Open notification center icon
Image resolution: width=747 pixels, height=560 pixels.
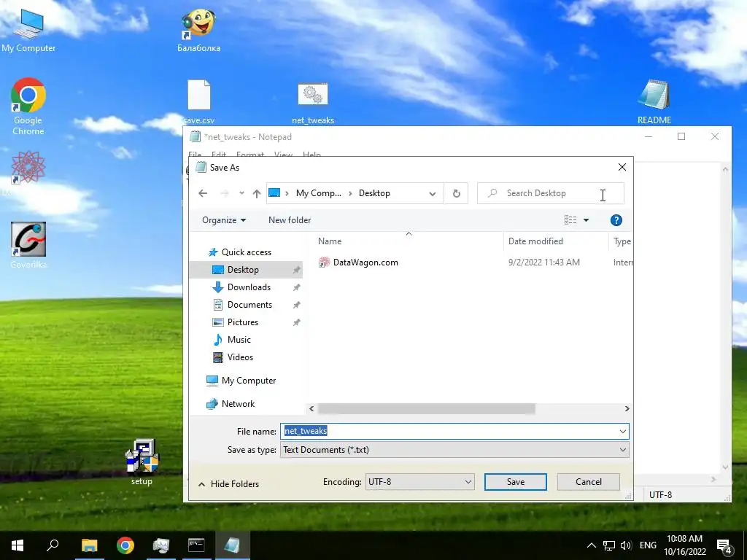point(724,545)
